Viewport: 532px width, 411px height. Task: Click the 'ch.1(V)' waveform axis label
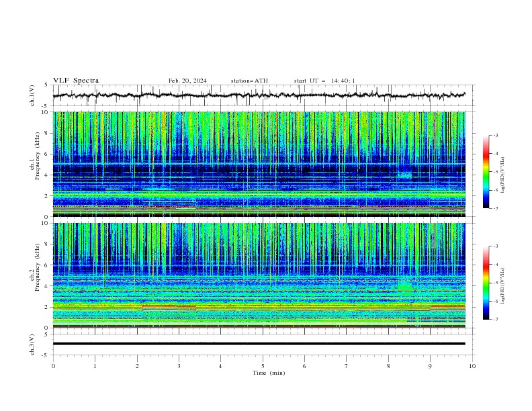pos(32,95)
